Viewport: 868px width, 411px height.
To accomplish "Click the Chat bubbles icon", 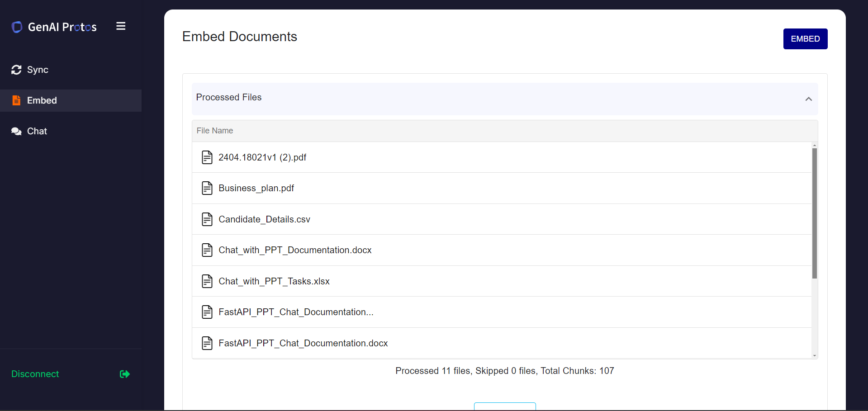I will point(16,131).
